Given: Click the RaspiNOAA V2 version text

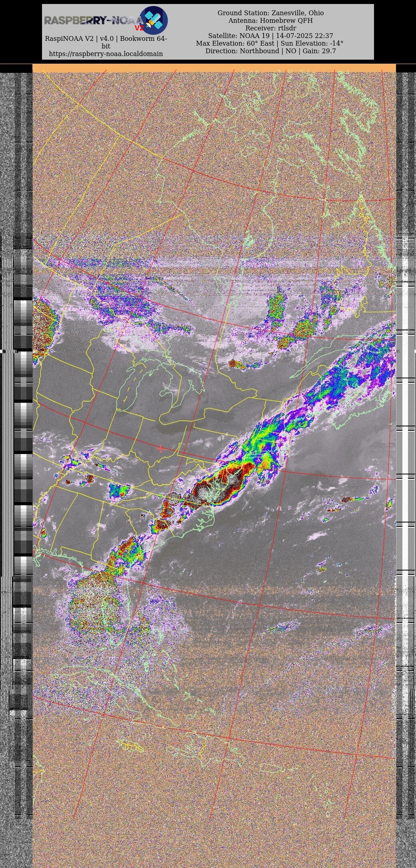Looking at the screenshot, I should 106,39.
